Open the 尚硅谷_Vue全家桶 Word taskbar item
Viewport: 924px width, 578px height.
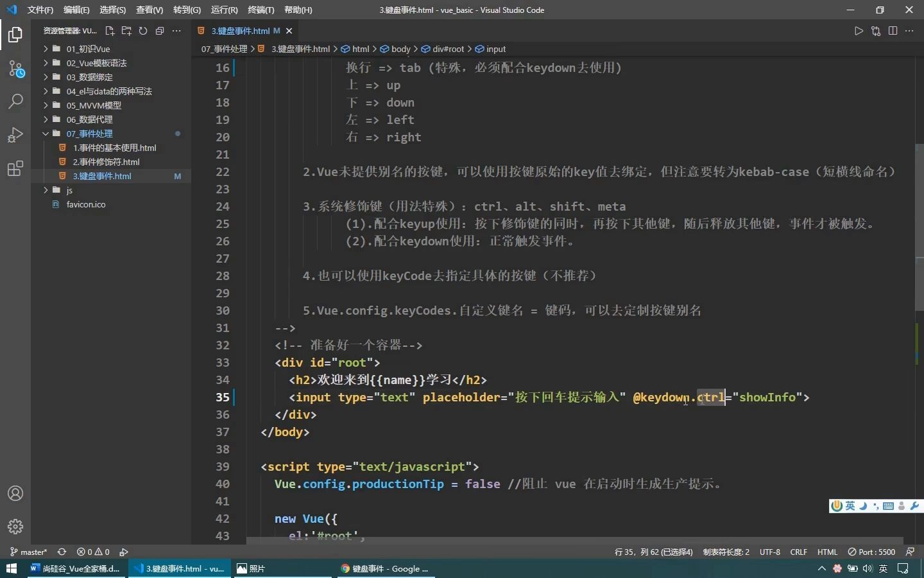point(76,568)
